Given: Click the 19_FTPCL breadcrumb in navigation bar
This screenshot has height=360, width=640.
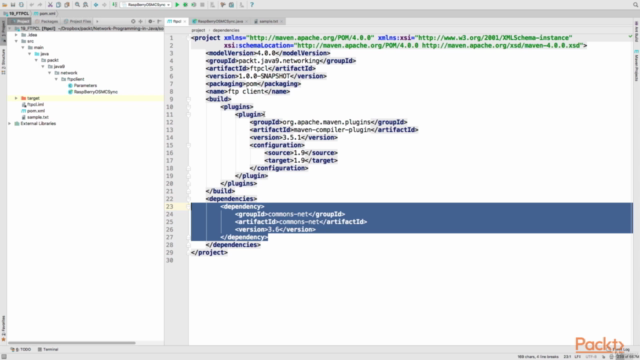Looking at the screenshot, I should [x=17, y=13].
